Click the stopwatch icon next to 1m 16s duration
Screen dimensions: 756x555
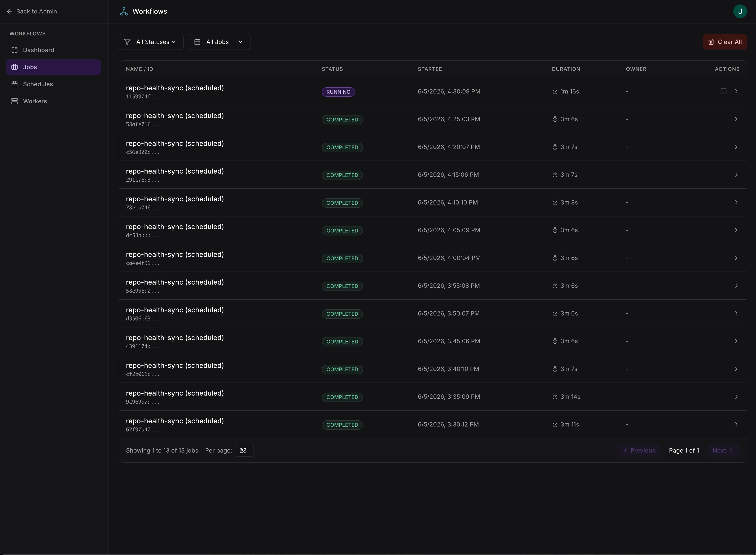pos(555,91)
